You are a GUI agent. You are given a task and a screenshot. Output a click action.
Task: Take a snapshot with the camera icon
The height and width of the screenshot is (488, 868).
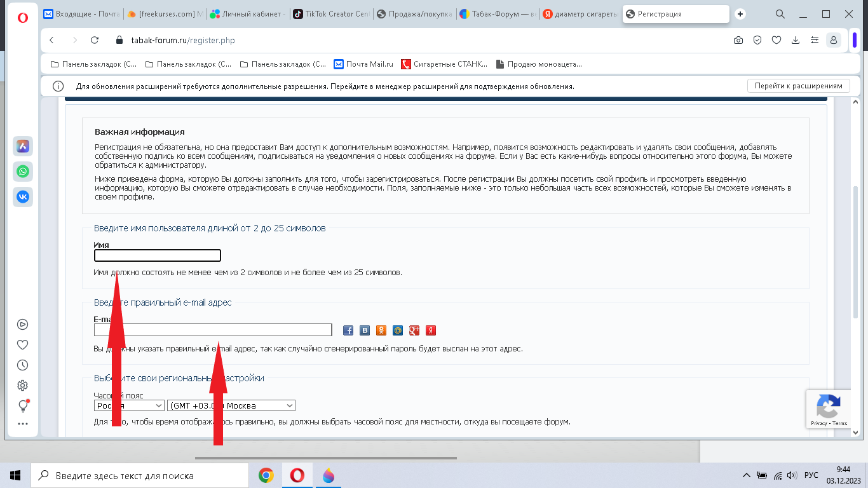738,40
